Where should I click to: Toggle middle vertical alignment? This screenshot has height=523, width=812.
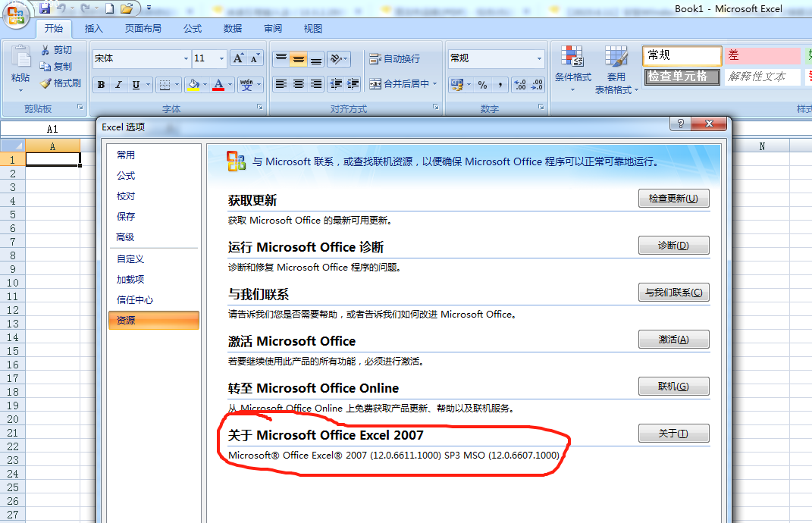pos(298,58)
